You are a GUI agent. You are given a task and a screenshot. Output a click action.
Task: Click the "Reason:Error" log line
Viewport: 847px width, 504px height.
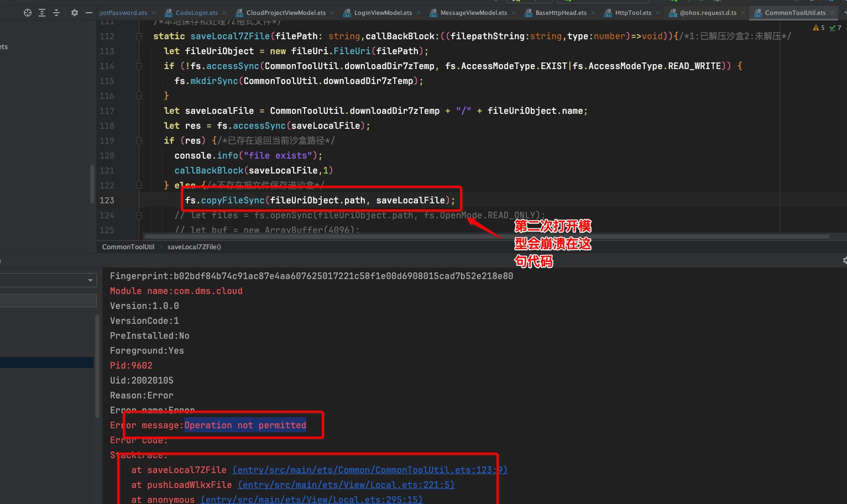142,395
